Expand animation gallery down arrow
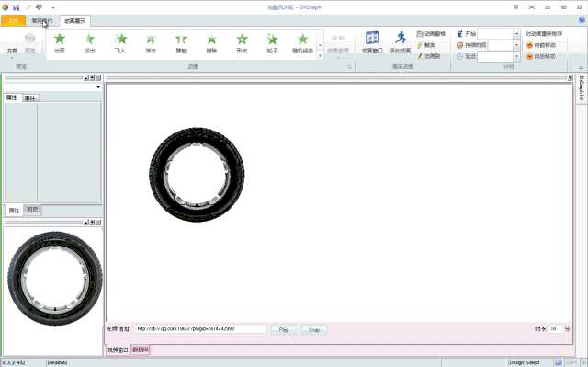588x367 pixels. coord(320,55)
